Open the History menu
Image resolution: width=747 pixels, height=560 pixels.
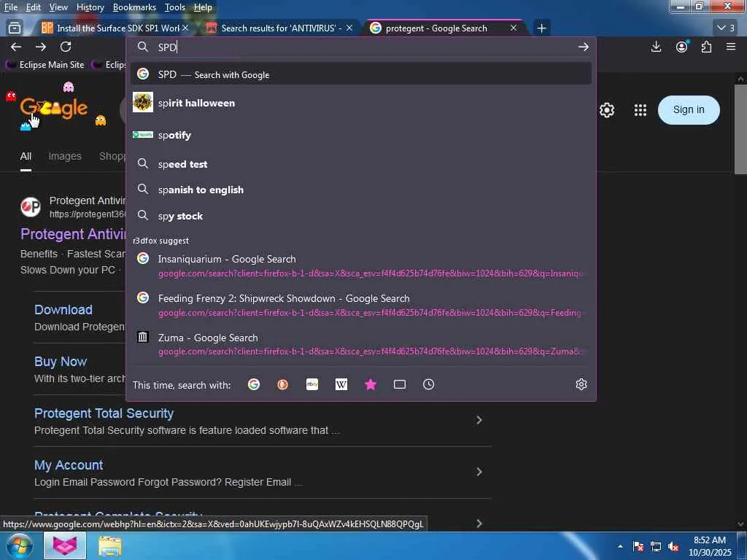(90, 7)
